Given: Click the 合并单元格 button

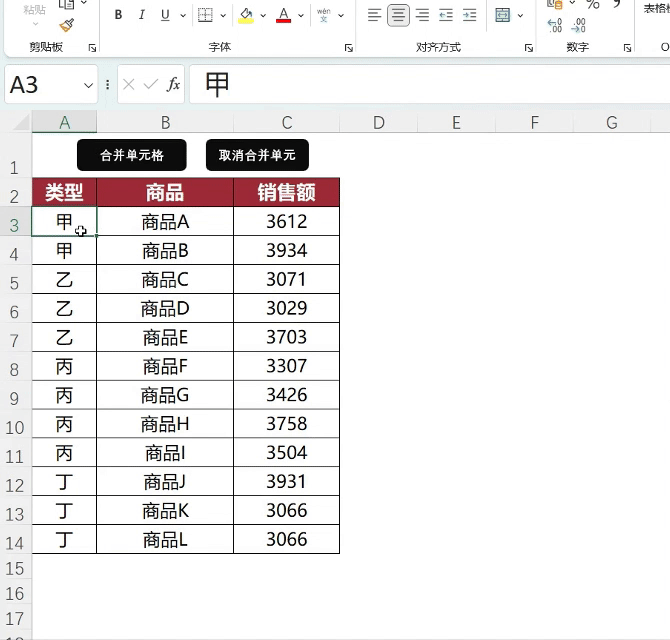Looking at the screenshot, I should coord(132,155).
